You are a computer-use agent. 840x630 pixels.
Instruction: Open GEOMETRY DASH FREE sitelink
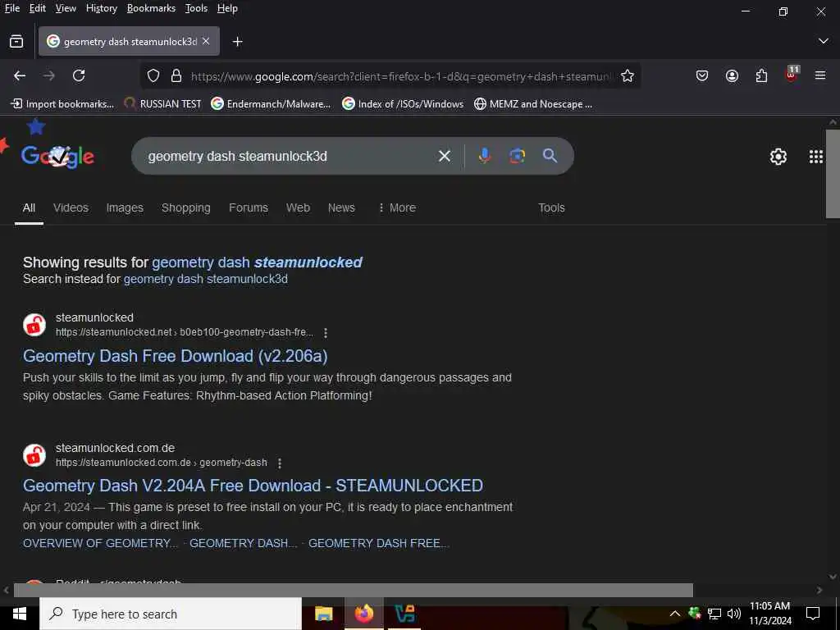coord(379,543)
